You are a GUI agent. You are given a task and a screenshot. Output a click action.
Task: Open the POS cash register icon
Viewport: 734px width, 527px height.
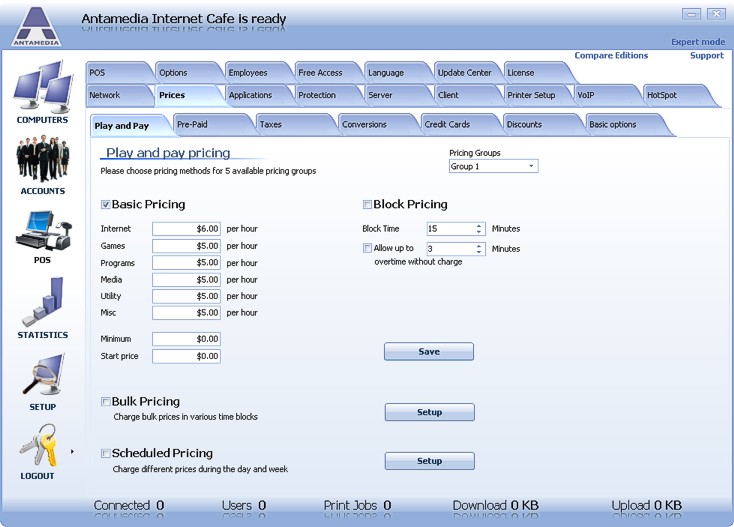[43, 231]
